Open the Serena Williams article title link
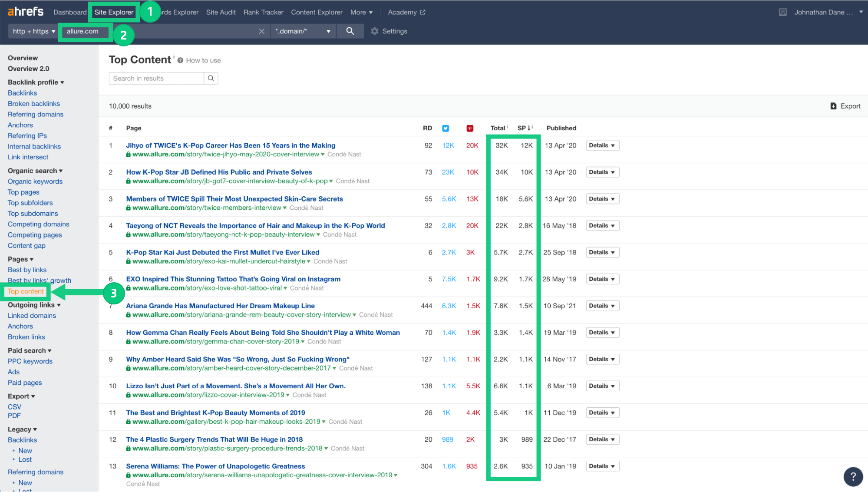Image resolution: width=868 pixels, height=492 pixels. (x=215, y=466)
